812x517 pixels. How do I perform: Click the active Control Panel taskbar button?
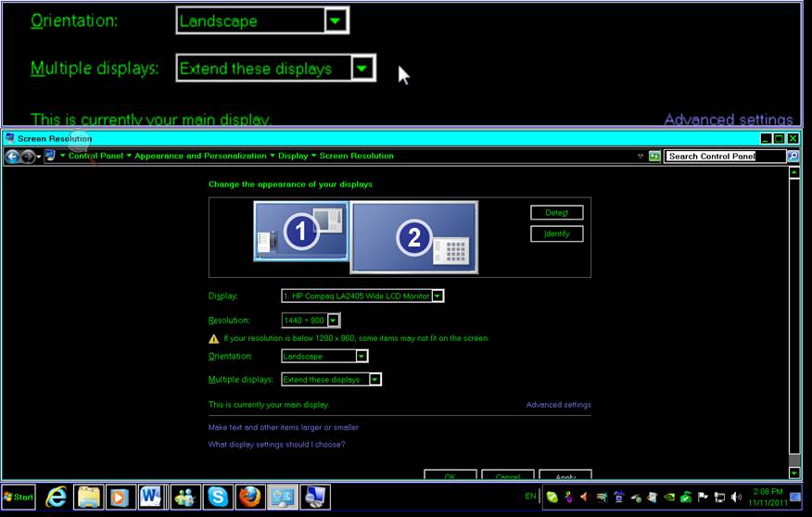pos(282,498)
